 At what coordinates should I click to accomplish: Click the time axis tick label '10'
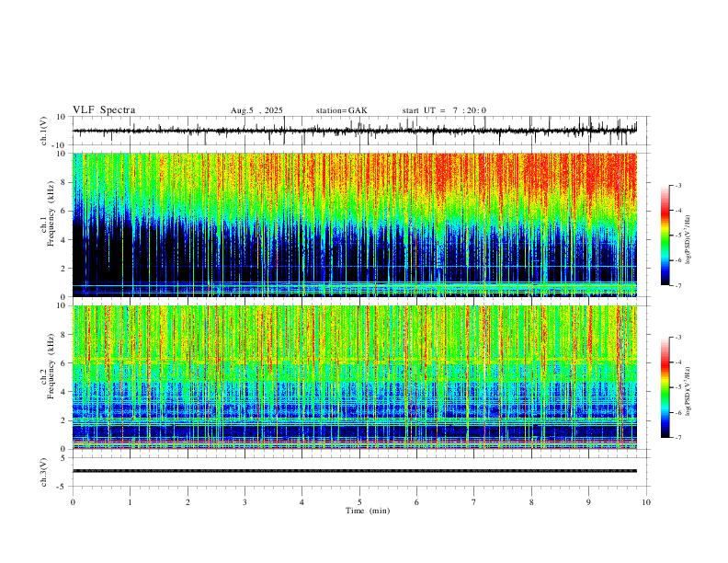[x=646, y=502]
